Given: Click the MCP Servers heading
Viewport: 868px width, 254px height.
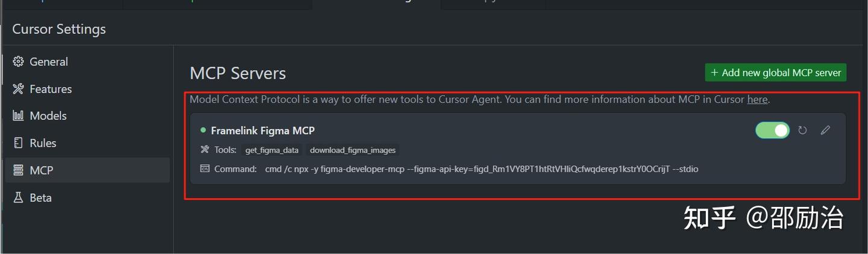Looking at the screenshot, I should coord(237,73).
